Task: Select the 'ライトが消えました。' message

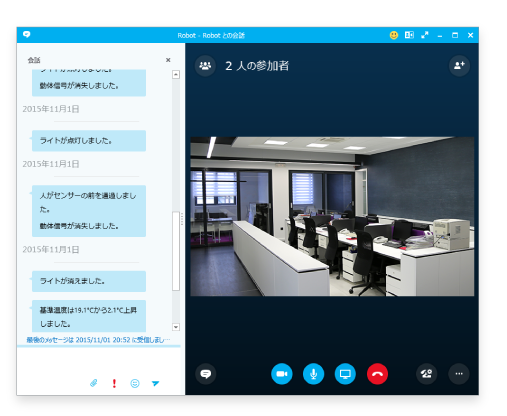Action: coord(89,281)
